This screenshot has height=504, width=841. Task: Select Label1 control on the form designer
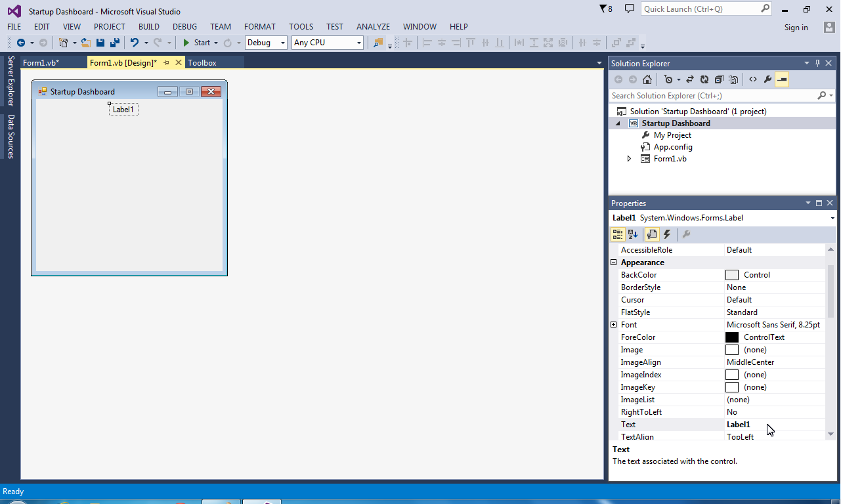click(x=123, y=110)
